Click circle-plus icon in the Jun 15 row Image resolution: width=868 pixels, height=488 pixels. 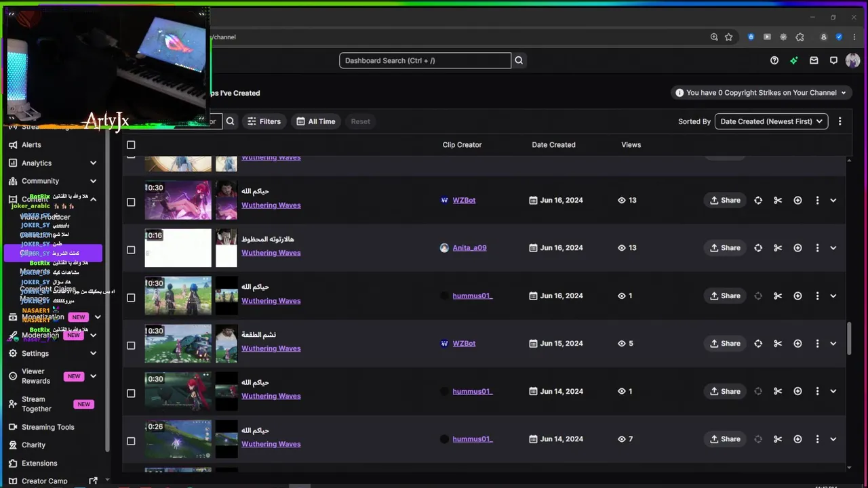[x=797, y=344]
